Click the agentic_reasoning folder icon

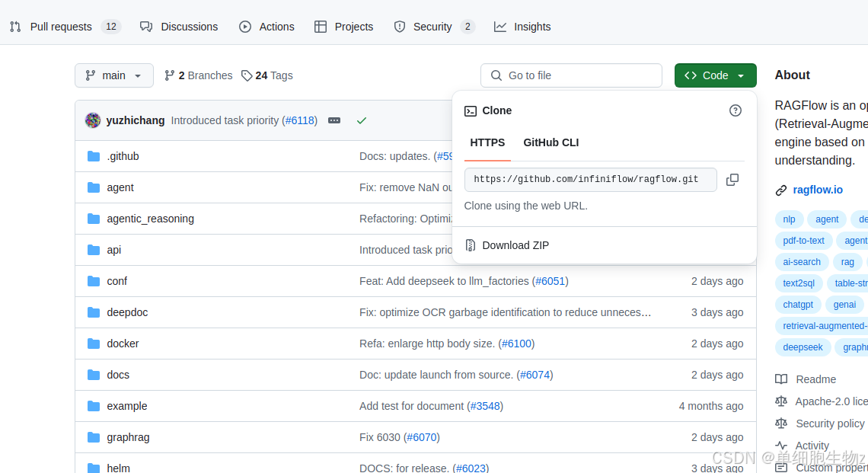click(x=94, y=219)
